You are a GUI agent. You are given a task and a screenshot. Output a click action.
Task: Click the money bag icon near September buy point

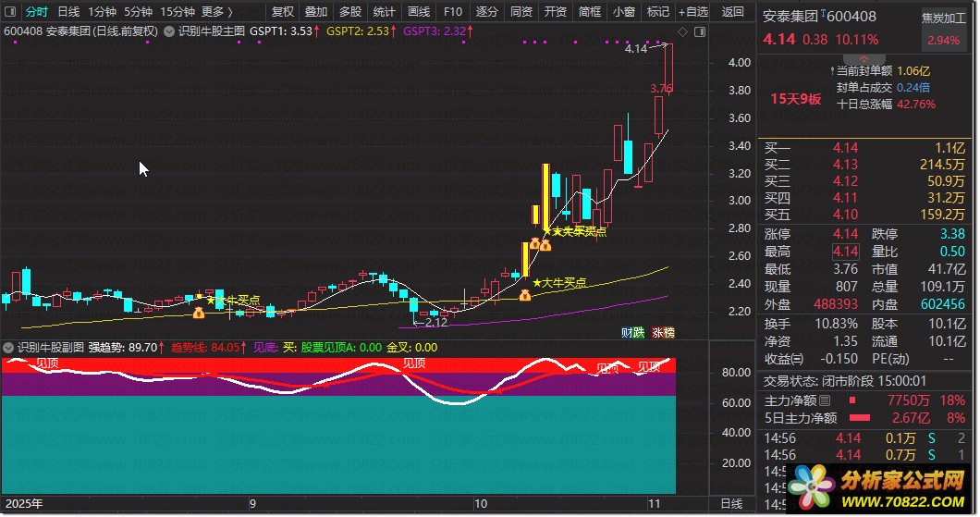(199, 313)
